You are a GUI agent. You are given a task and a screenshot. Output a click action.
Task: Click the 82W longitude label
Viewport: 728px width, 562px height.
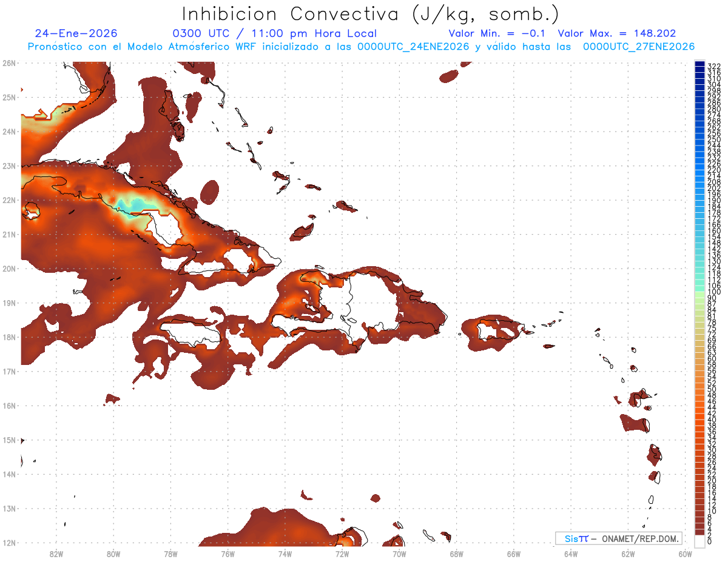coord(56,554)
